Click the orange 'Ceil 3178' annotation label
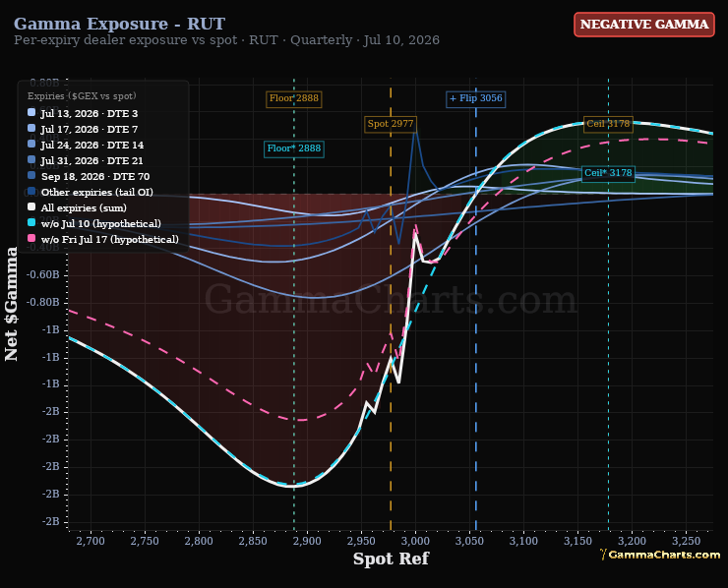This screenshot has height=588, width=728. pos(608,124)
